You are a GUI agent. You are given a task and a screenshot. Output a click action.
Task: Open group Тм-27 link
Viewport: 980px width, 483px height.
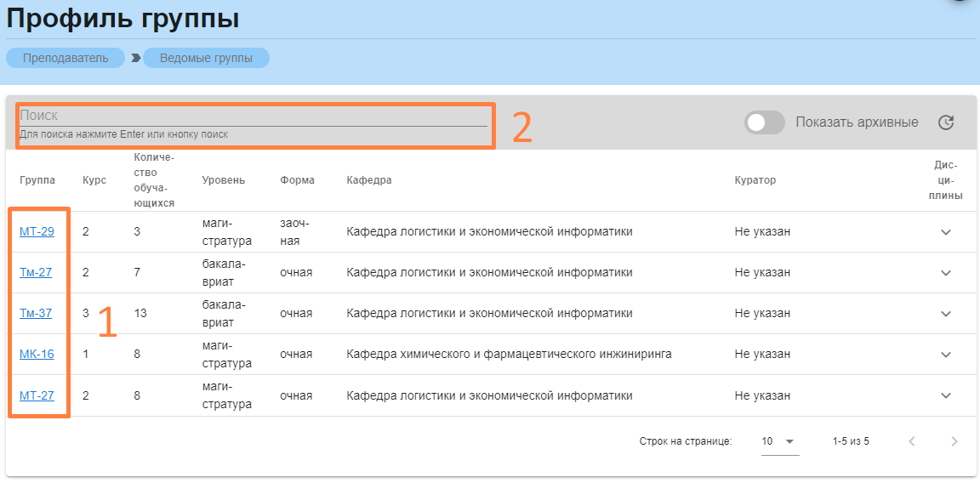pos(36,272)
